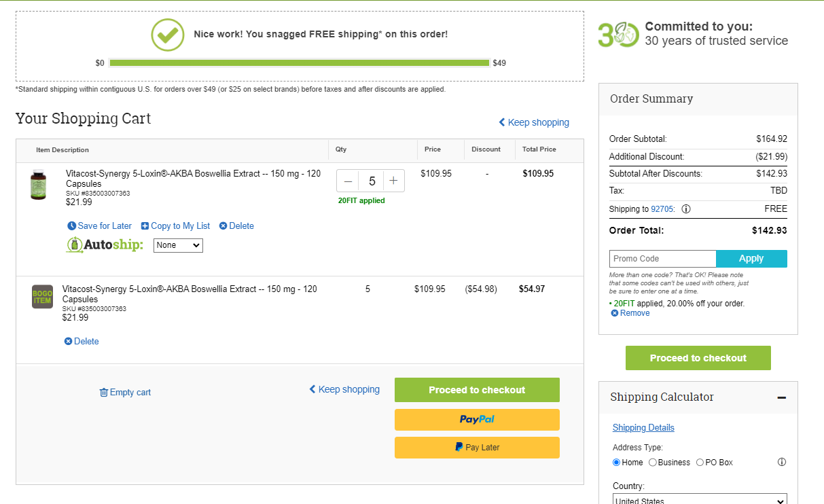
Task: Click the Additional Discount value ($21.99)
Action: click(772, 157)
